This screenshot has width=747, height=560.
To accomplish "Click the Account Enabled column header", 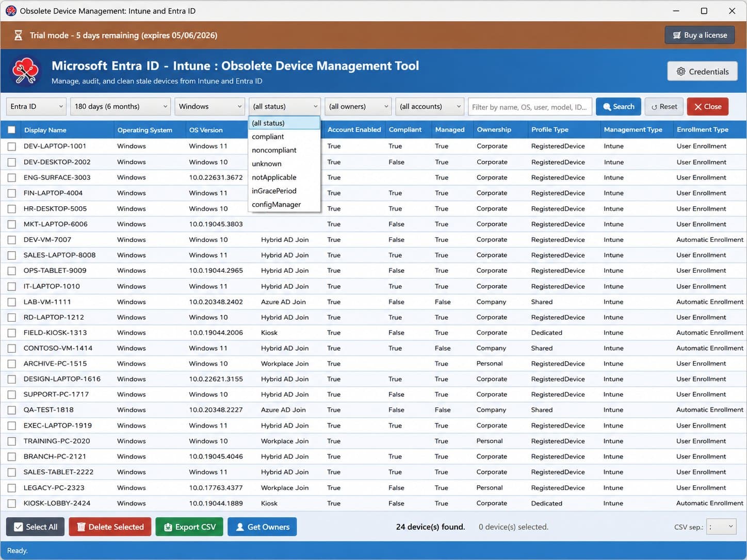I will point(354,129).
